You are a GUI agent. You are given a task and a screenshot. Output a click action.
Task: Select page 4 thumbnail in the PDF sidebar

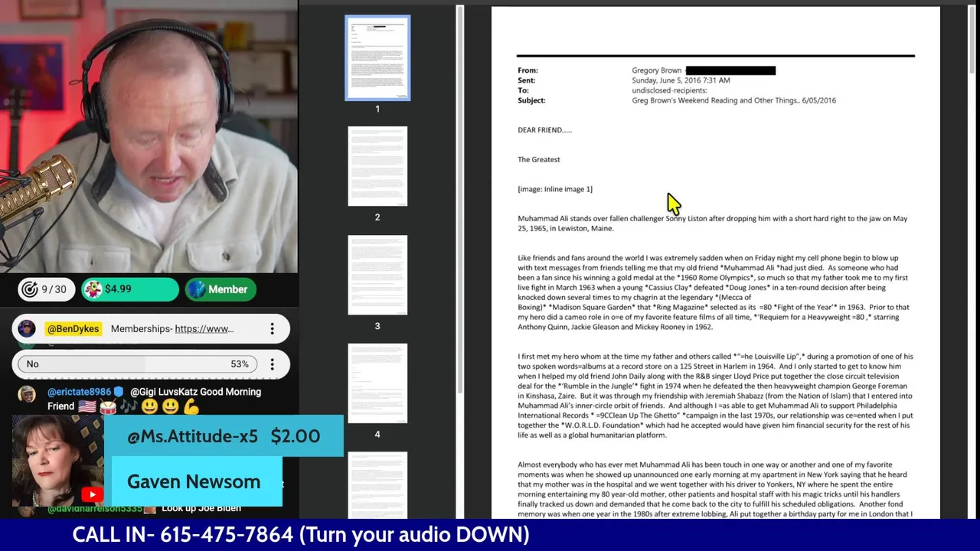click(377, 383)
